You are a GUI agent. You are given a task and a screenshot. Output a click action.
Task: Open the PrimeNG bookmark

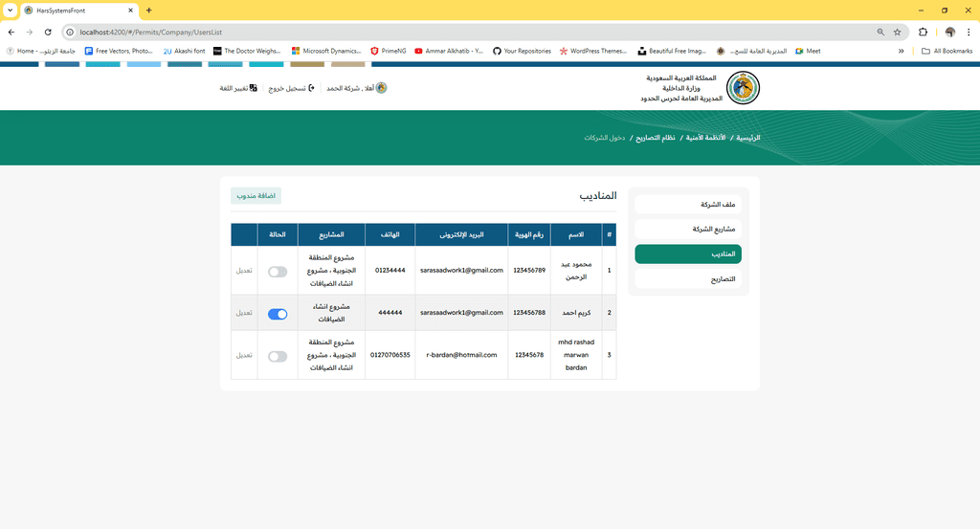pos(389,52)
